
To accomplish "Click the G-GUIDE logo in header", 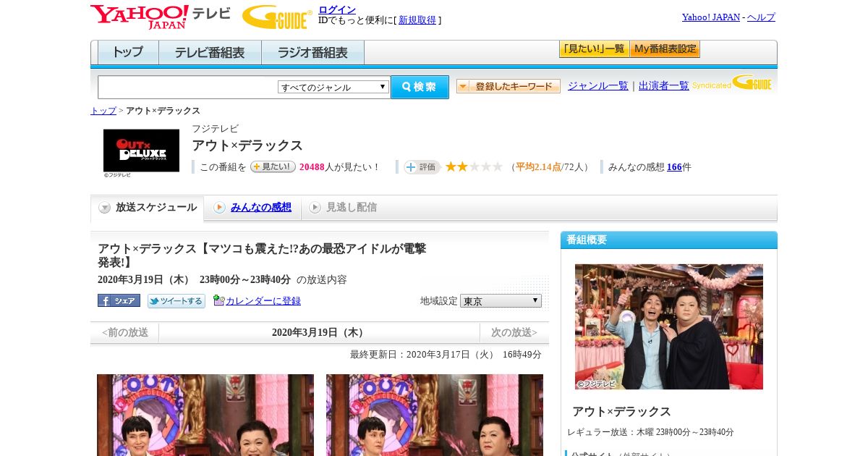I will click(x=276, y=17).
